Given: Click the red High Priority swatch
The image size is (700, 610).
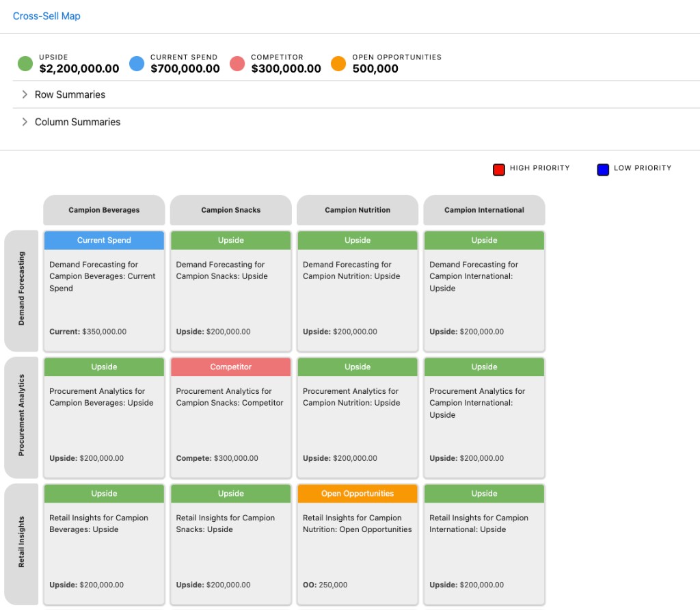Looking at the screenshot, I should click(x=498, y=169).
